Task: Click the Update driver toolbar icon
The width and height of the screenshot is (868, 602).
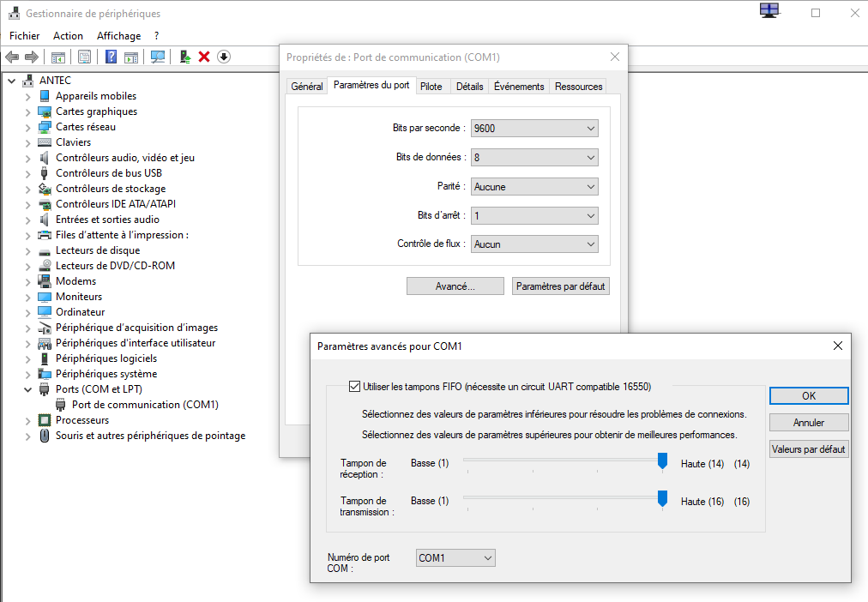Action: pos(185,57)
